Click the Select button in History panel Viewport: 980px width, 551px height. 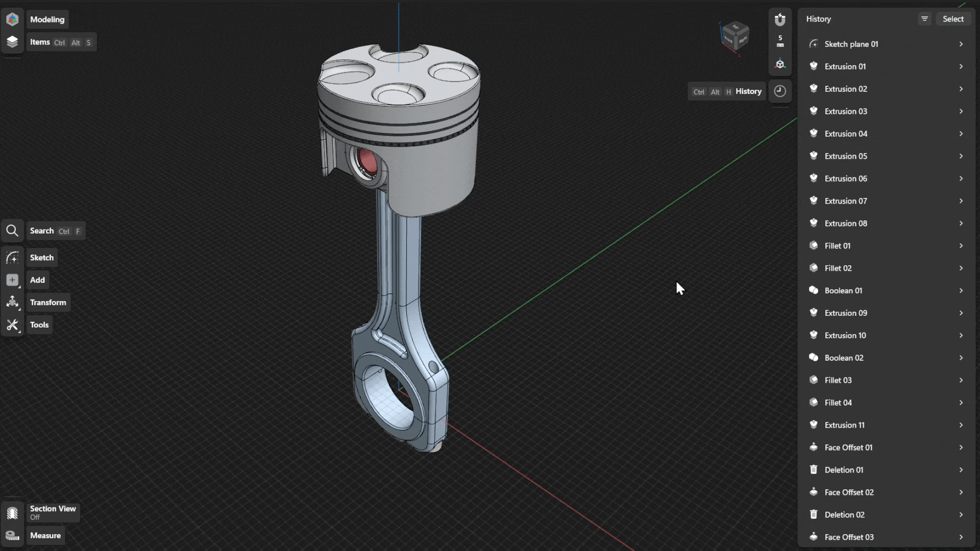click(x=953, y=18)
